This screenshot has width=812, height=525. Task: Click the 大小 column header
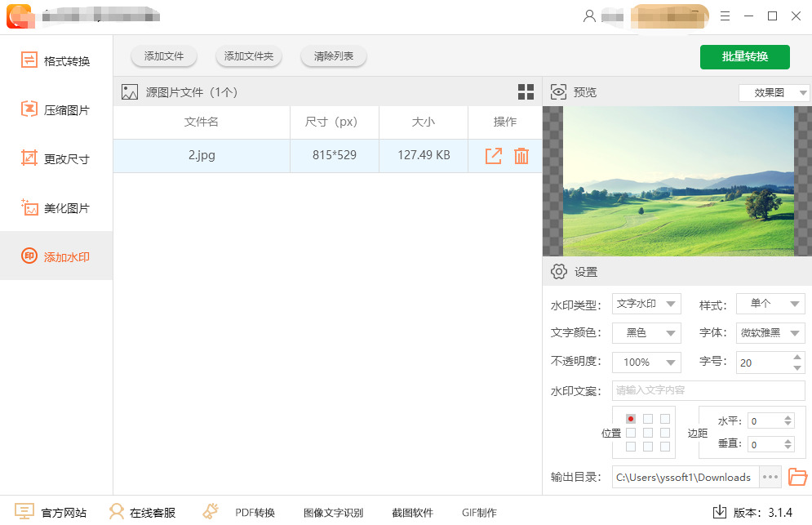(424, 122)
